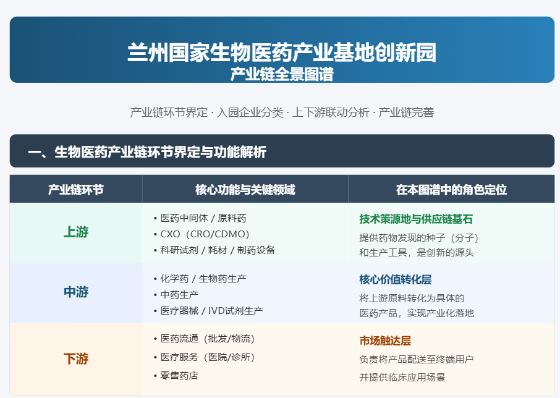Click bullet 医药流通 (批发/物流)
Image resolution: width=560 pixels, height=398 pixels.
(x=204, y=338)
